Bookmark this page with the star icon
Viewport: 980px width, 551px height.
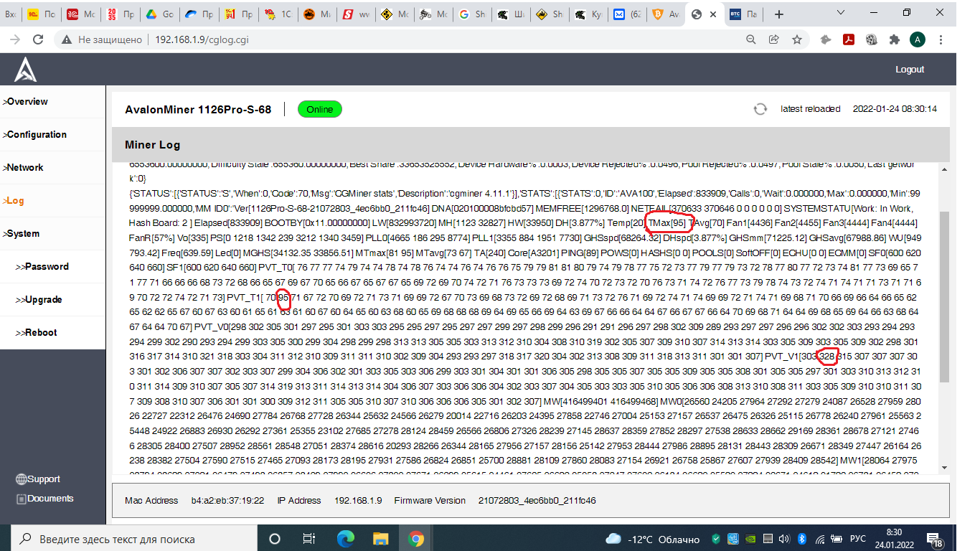tap(796, 39)
